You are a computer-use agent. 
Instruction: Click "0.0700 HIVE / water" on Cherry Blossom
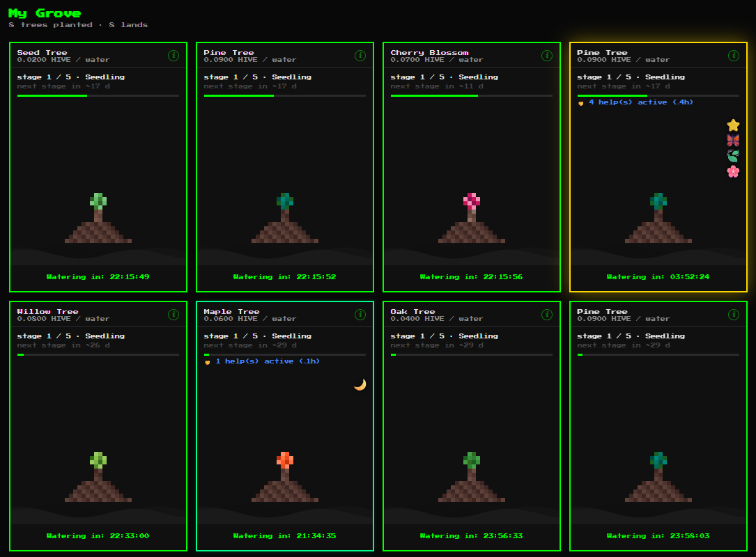point(436,60)
